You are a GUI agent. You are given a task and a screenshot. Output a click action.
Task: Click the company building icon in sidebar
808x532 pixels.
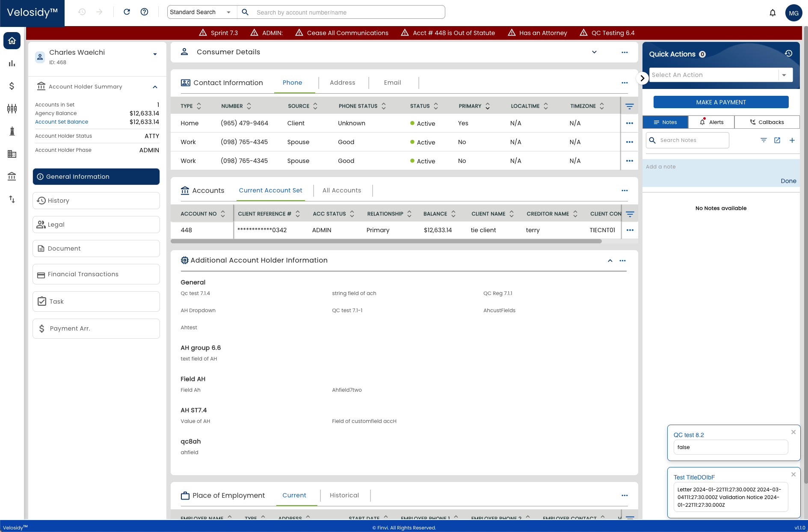coord(12,154)
